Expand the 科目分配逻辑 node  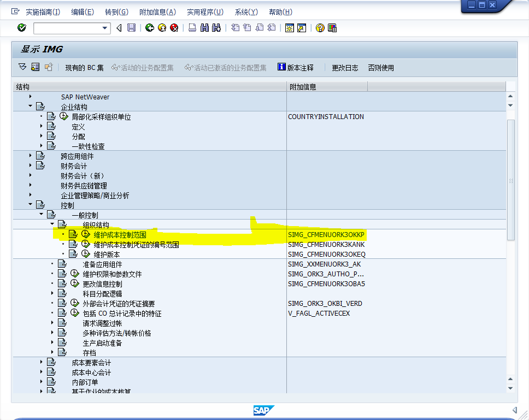point(52,293)
